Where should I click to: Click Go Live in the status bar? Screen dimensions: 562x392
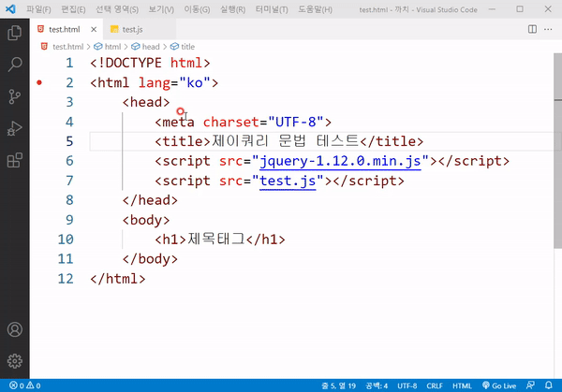[499, 385]
